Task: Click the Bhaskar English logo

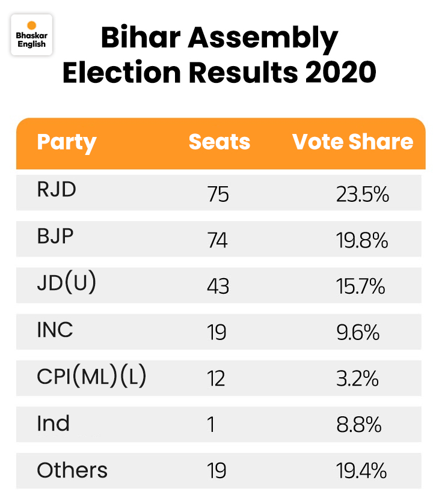Action: coord(31,35)
